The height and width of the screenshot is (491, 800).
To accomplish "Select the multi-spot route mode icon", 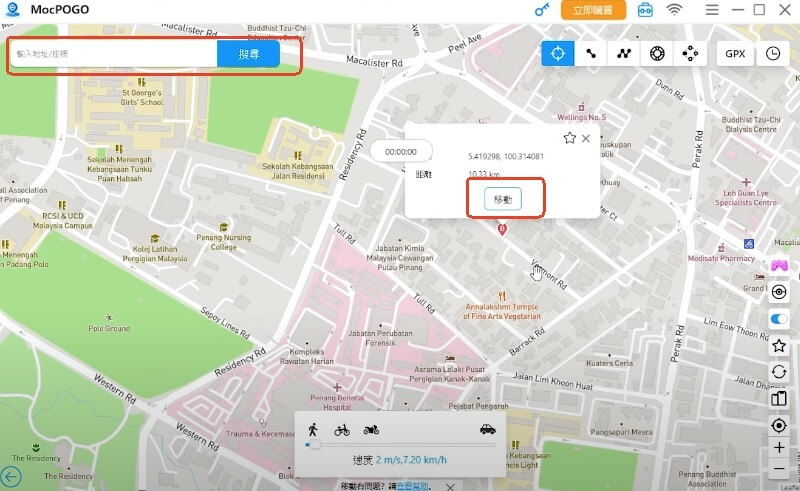I will (623, 54).
